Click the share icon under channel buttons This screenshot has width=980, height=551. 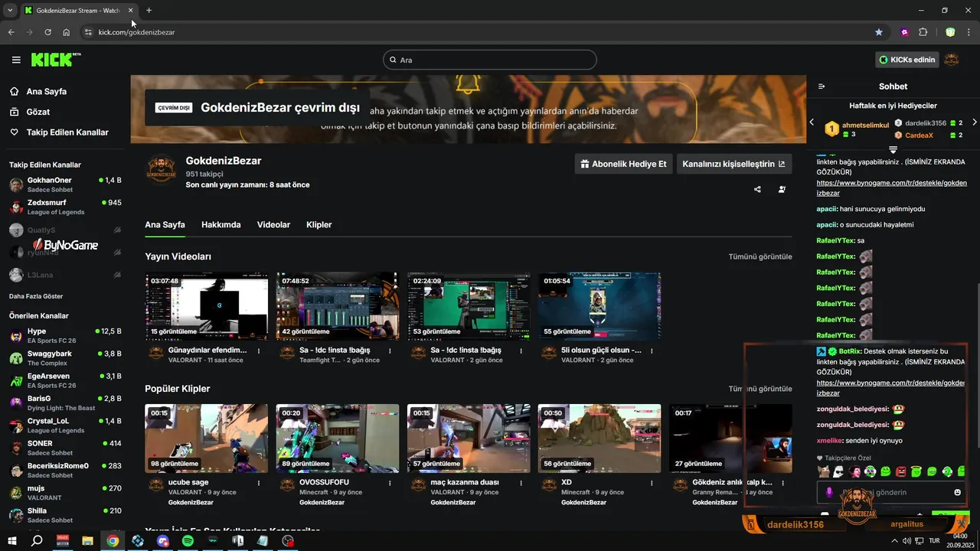coord(757,189)
